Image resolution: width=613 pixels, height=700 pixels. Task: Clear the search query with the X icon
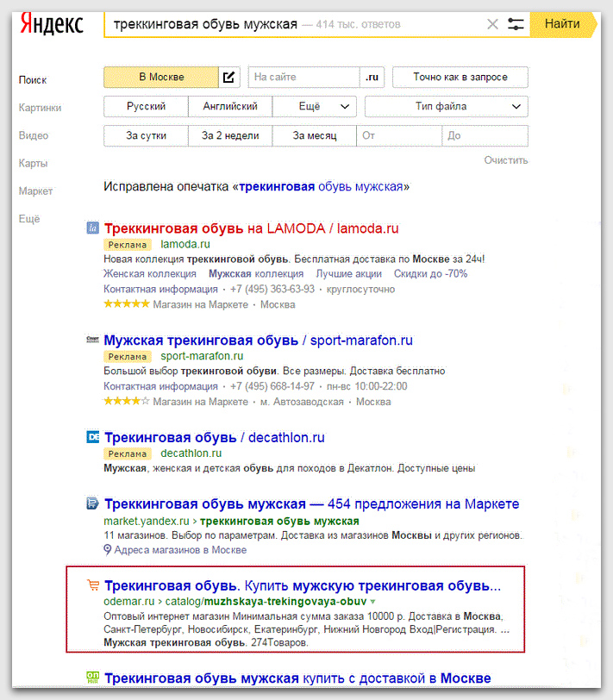(492, 24)
